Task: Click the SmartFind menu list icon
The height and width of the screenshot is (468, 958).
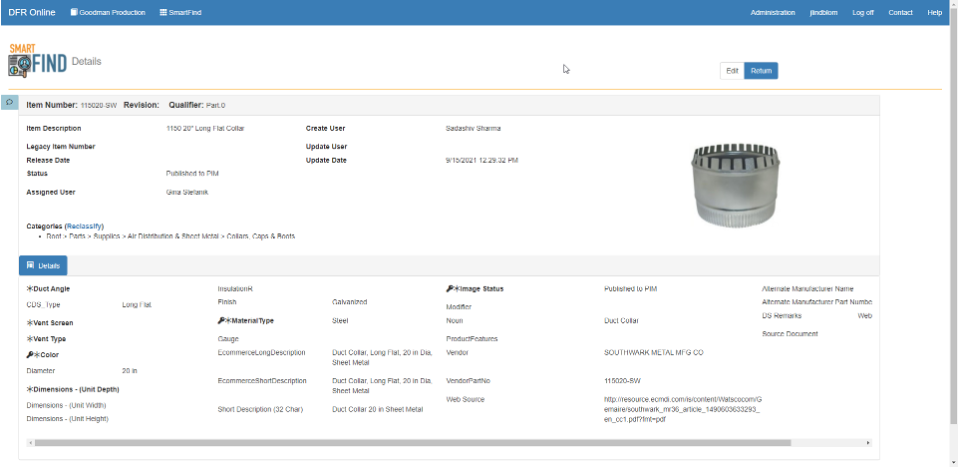Action: tap(163, 12)
